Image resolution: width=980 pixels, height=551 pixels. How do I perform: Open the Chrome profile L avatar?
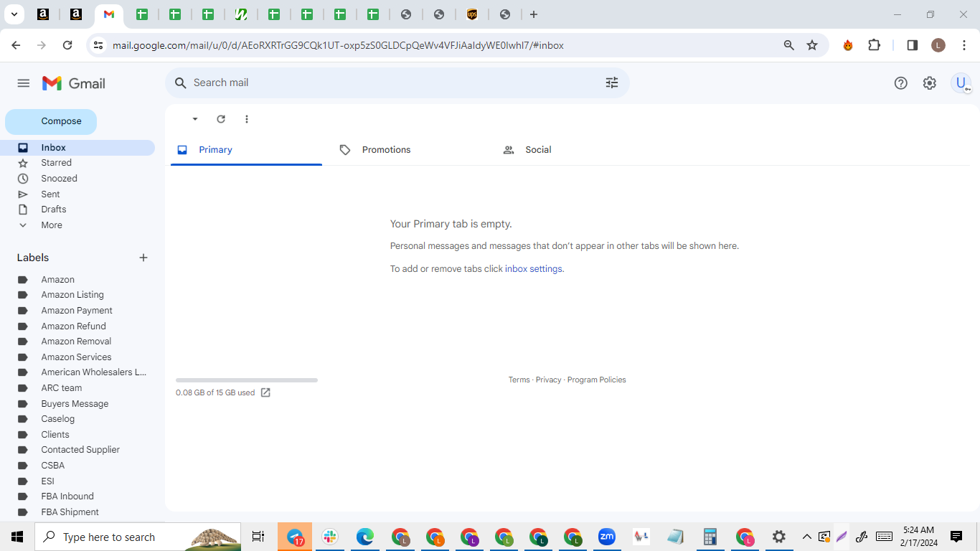[x=938, y=45]
